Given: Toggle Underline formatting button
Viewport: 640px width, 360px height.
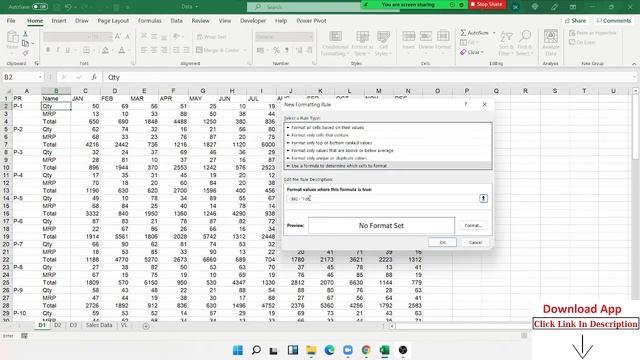Looking at the screenshot, I should click(67, 50).
